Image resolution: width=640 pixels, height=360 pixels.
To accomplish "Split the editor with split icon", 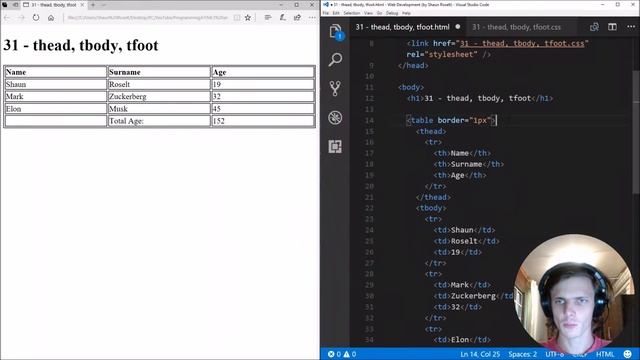I will [612, 27].
